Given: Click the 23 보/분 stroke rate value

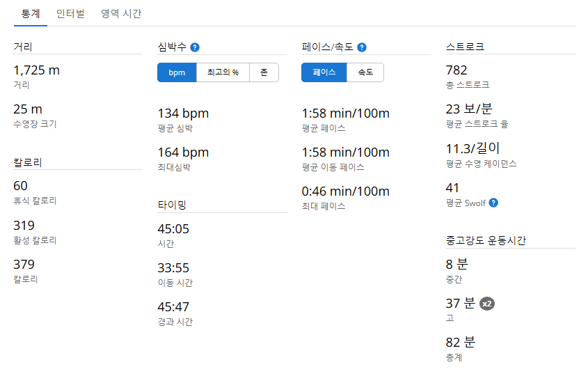Looking at the screenshot, I should pyautogui.click(x=469, y=109).
